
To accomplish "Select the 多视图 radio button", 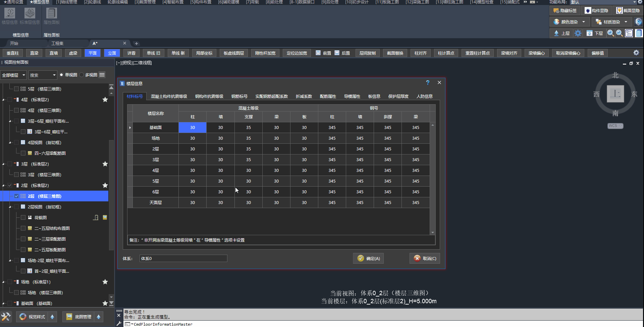I will [82, 75].
